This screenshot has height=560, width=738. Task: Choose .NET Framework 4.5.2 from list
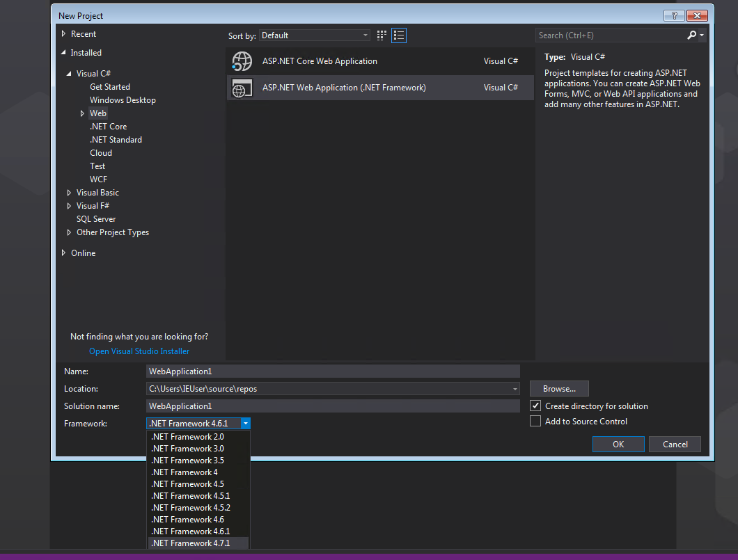(x=198, y=507)
